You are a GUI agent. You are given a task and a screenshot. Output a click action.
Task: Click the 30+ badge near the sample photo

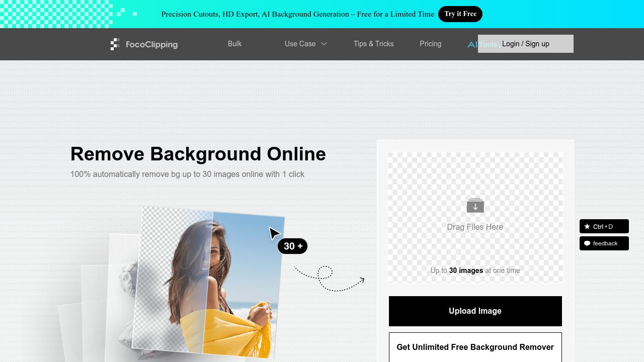click(x=292, y=246)
